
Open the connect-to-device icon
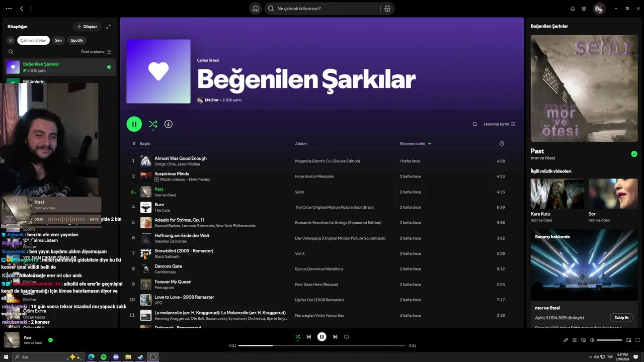point(583,340)
